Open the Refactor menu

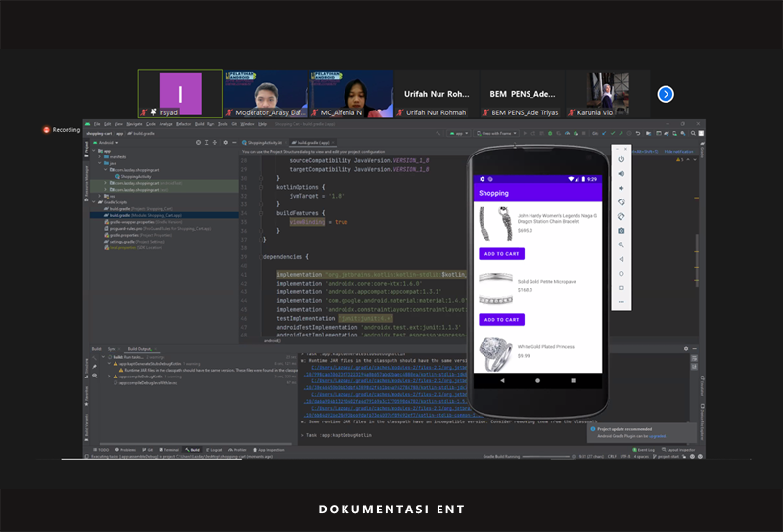click(183, 124)
